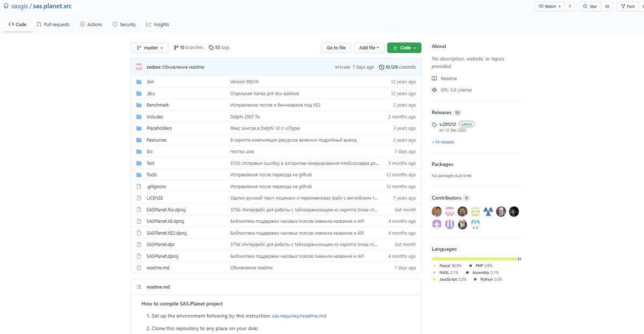Image resolution: width=644 pixels, height=334 pixels.
Task: Open the 'Delphi 2007 fix' commit message
Action: point(245,117)
